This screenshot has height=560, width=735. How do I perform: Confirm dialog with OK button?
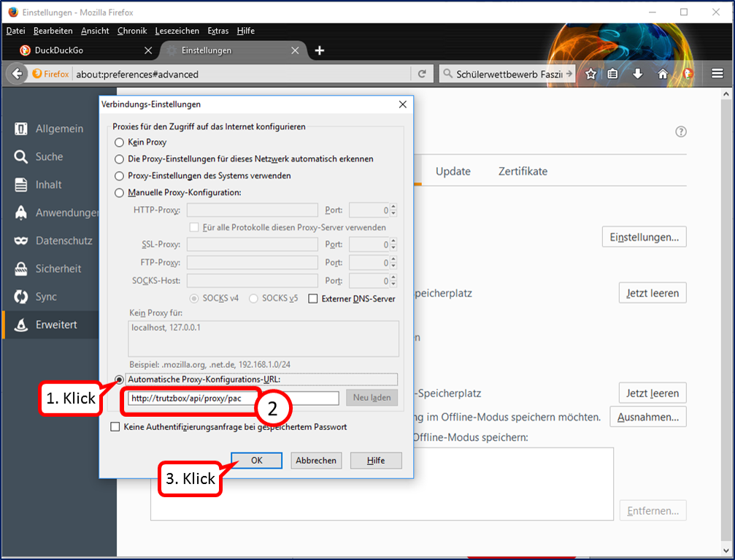[x=256, y=461]
